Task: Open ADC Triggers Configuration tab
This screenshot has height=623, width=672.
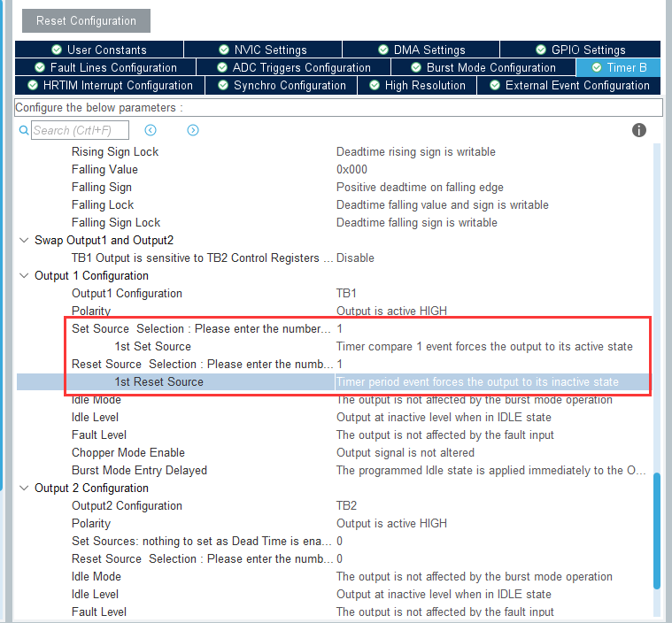Action: [x=294, y=68]
